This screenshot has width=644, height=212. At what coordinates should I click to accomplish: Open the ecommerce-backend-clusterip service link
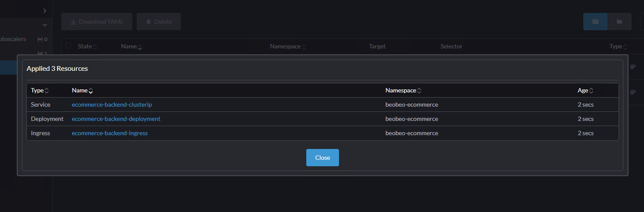coord(112,104)
